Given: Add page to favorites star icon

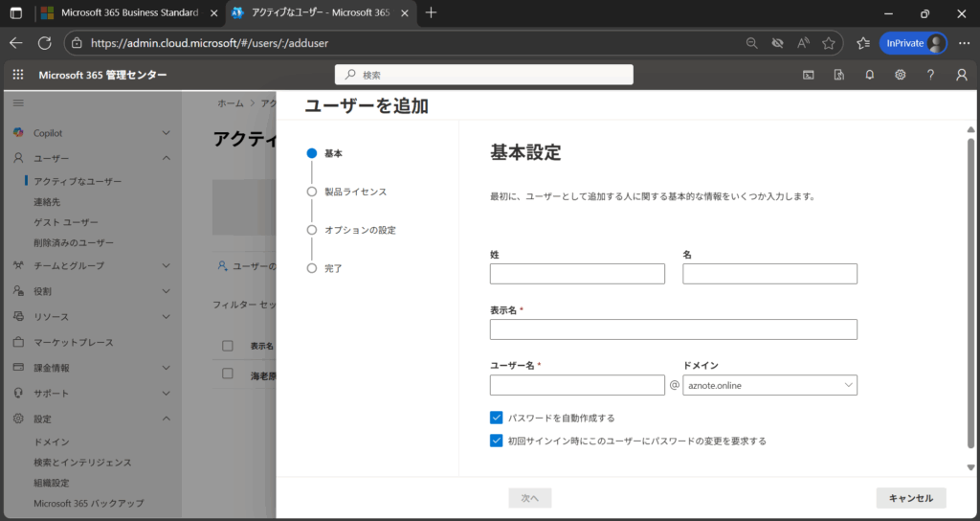Looking at the screenshot, I should click(829, 43).
